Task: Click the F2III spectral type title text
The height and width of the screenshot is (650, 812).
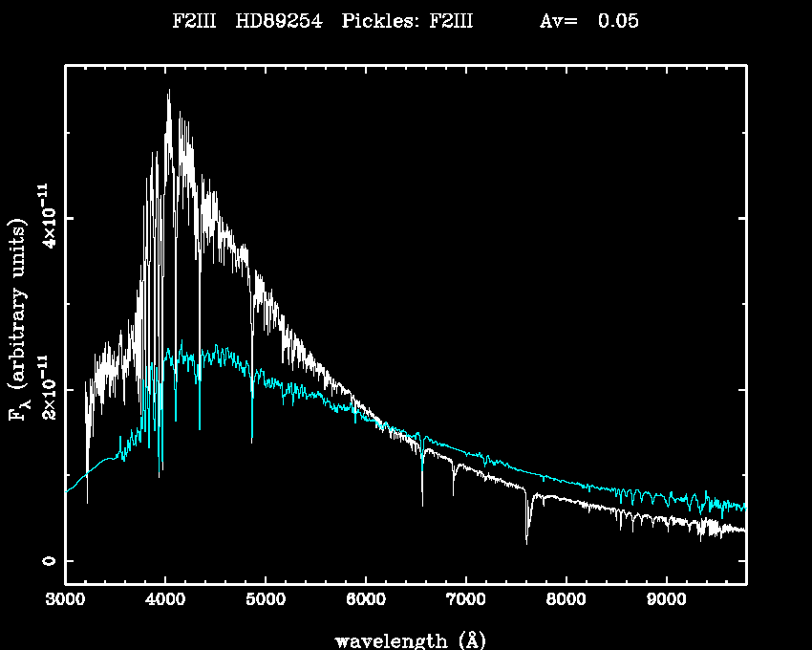Action: click(194, 22)
